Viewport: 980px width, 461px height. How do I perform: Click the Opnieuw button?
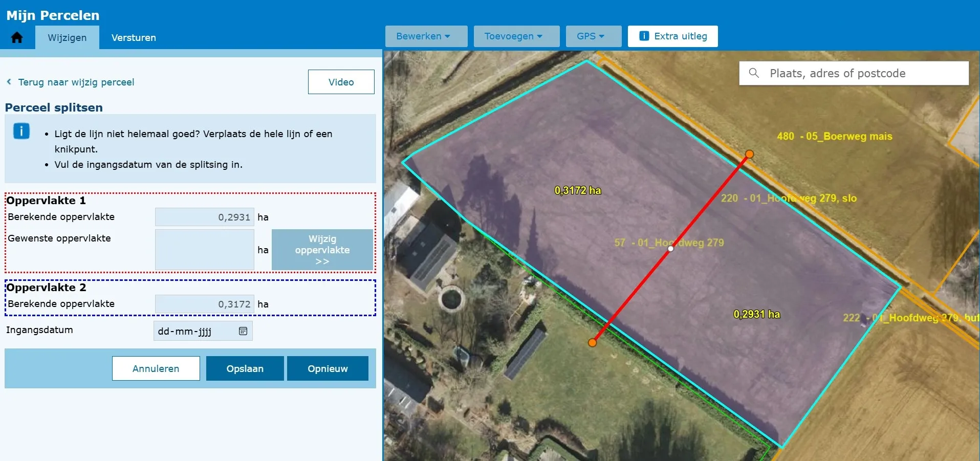(x=328, y=368)
